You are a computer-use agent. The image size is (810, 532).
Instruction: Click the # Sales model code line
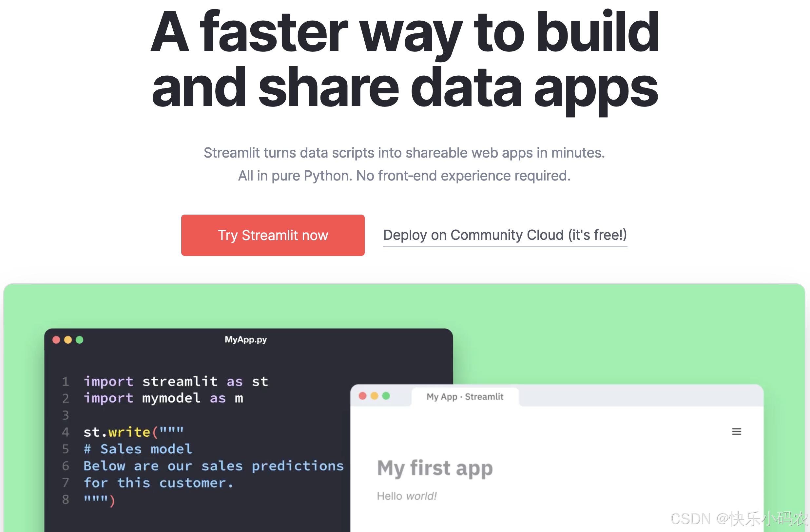click(138, 449)
